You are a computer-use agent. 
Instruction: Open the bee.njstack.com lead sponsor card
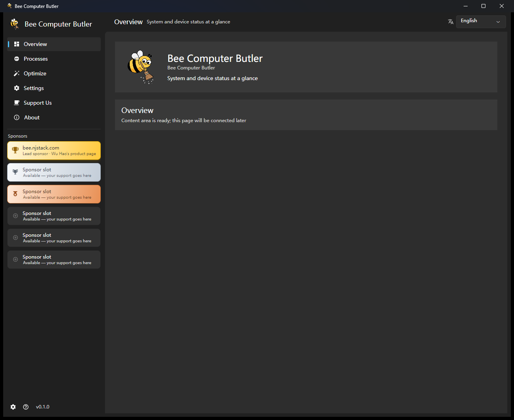54,151
